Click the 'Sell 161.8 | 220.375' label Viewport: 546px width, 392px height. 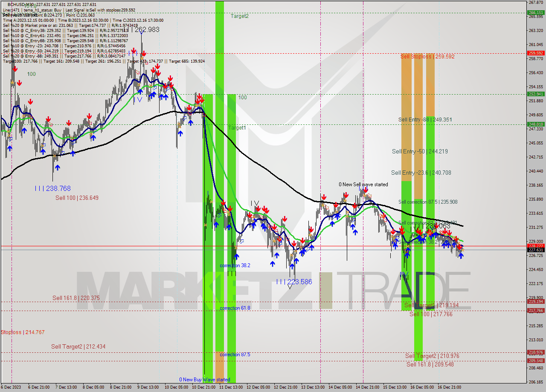point(76,298)
